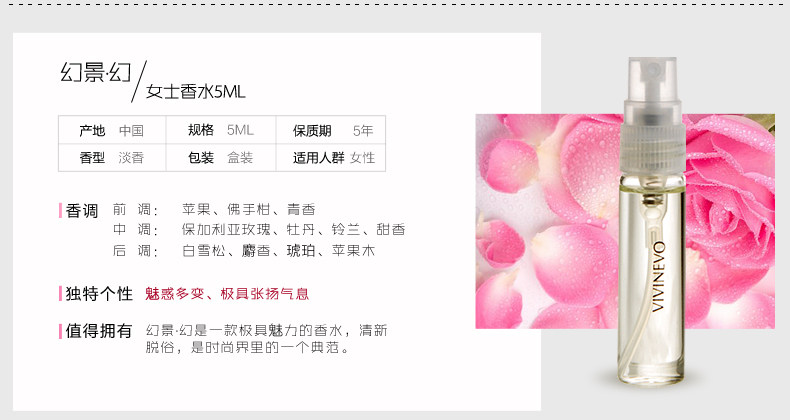This screenshot has height=420, width=790.
Task: Click the pink rose petals photo
Action: click(625, 221)
